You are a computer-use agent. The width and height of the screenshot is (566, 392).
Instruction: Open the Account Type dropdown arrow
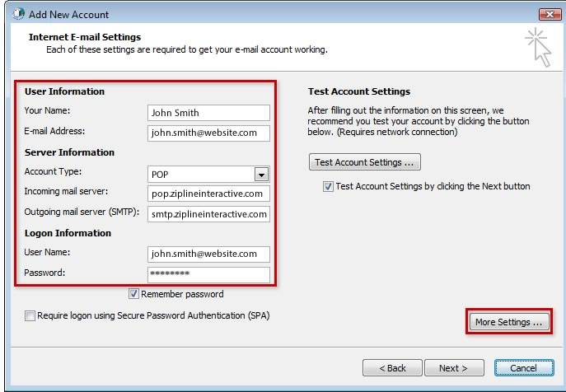coord(261,175)
